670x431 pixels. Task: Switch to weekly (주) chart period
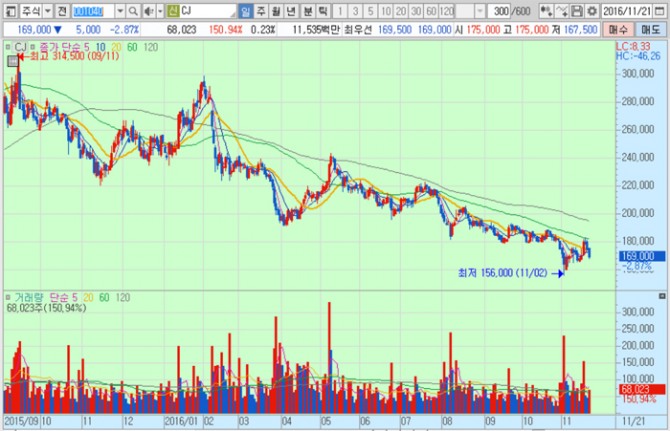pyautogui.click(x=261, y=10)
